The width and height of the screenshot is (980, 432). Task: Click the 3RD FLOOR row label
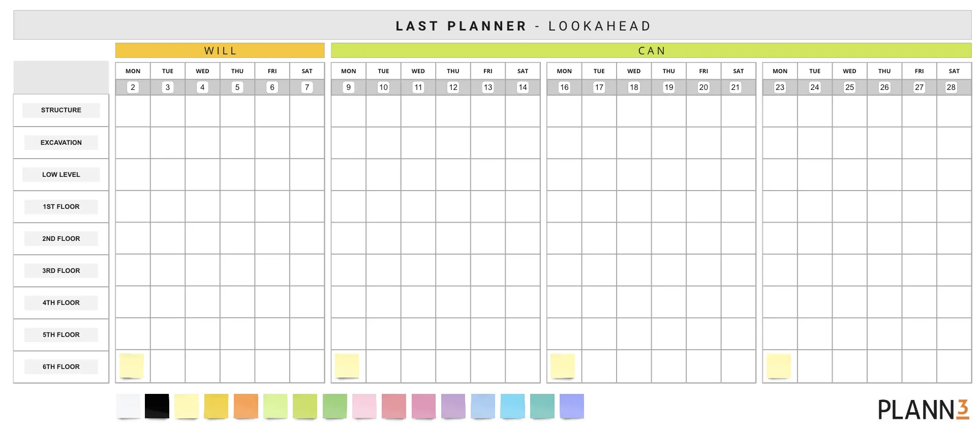click(x=61, y=271)
